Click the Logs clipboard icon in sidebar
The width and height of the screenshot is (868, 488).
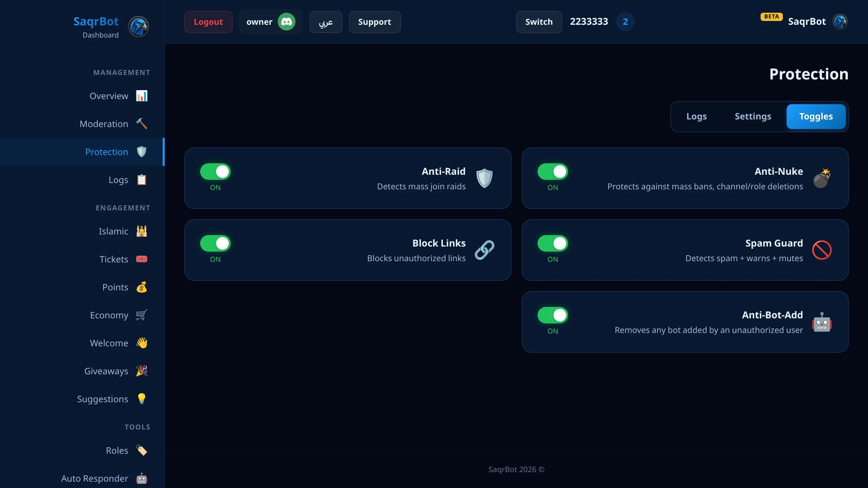click(x=141, y=180)
